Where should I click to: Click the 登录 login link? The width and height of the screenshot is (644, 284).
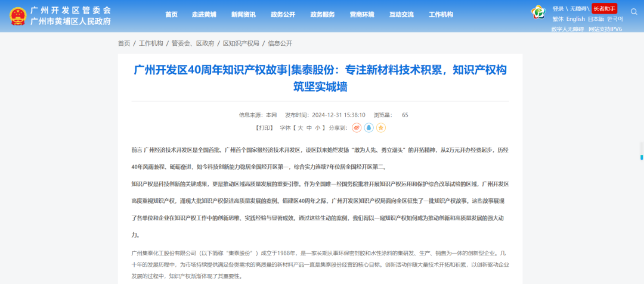tap(558, 8)
